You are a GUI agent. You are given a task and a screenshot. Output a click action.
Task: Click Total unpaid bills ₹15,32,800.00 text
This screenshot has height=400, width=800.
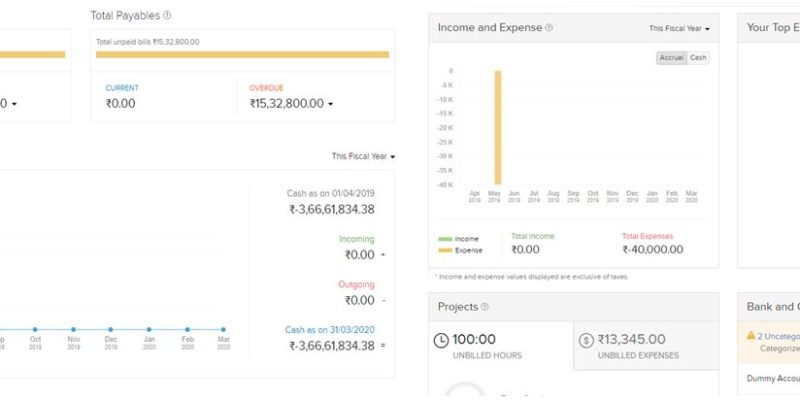(148, 42)
